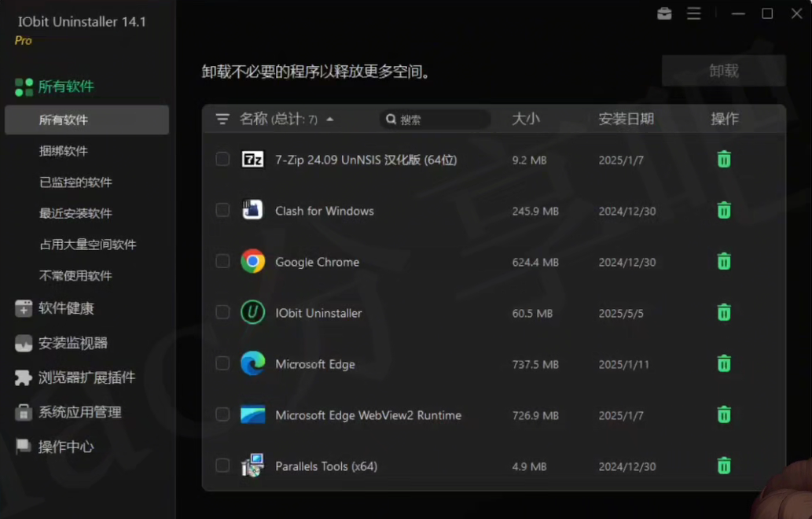The image size is (812, 519).
Task: Click the Parallels Tools installer icon
Action: pyautogui.click(x=252, y=465)
